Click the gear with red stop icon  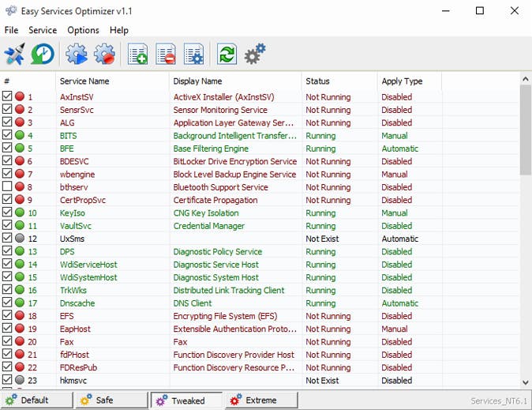click(x=104, y=54)
